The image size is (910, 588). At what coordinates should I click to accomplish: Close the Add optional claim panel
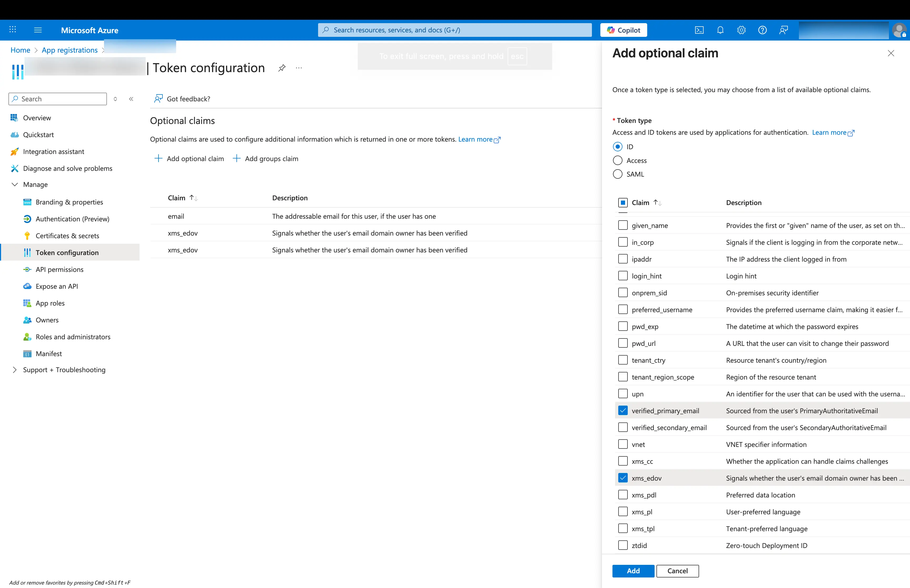[891, 53]
